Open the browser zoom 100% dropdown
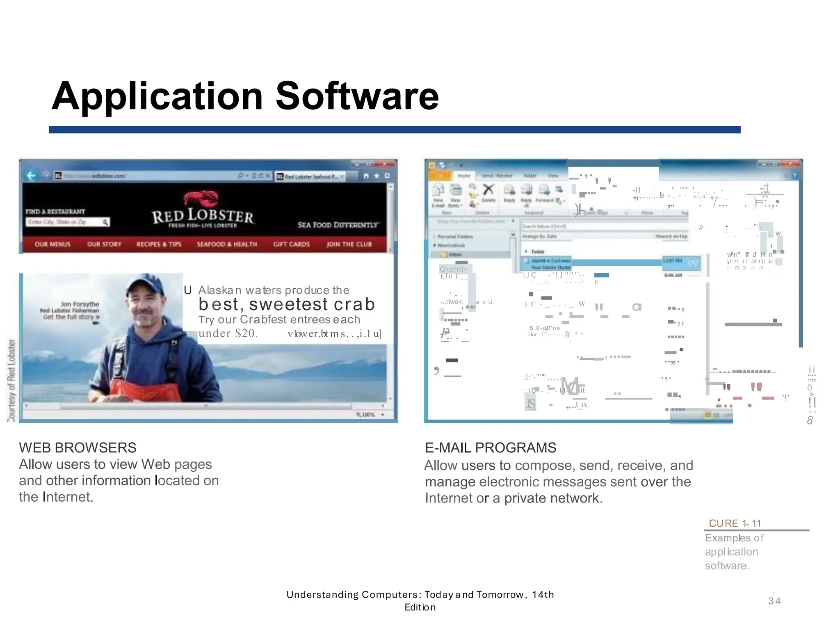The height and width of the screenshot is (630, 840). click(383, 415)
